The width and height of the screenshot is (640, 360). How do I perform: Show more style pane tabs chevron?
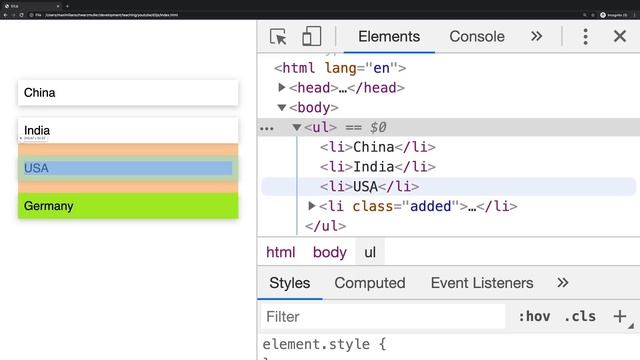562,283
